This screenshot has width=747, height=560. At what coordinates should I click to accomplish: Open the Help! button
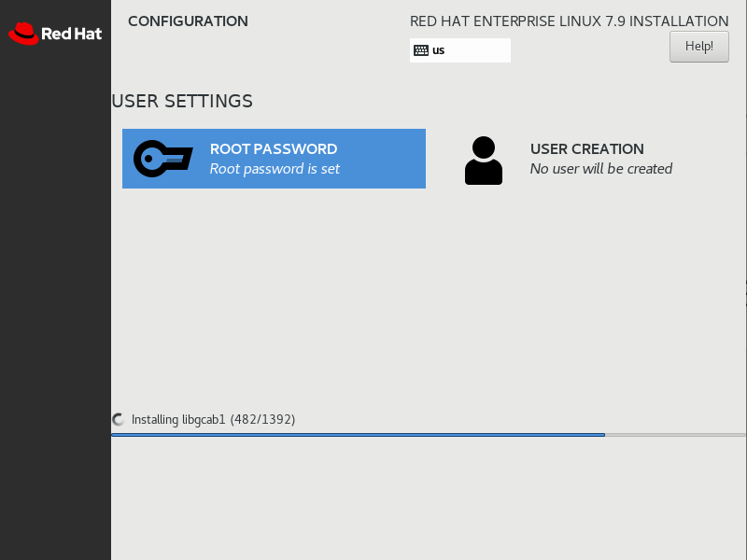click(698, 47)
